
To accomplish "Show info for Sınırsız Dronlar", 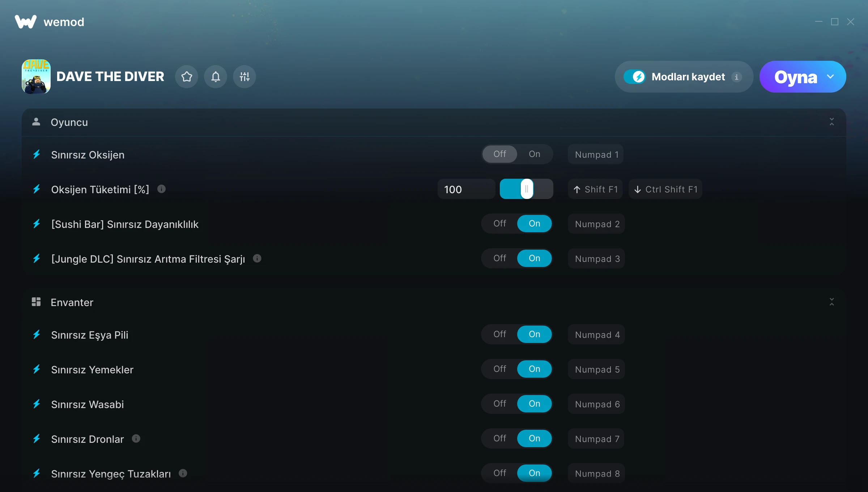I will pyautogui.click(x=136, y=438).
